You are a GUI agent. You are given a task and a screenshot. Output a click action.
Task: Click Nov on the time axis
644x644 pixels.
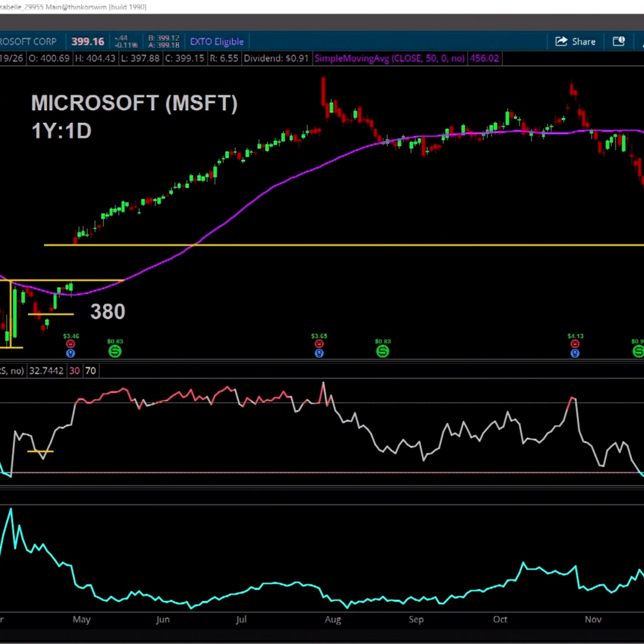tap(593, 619)
